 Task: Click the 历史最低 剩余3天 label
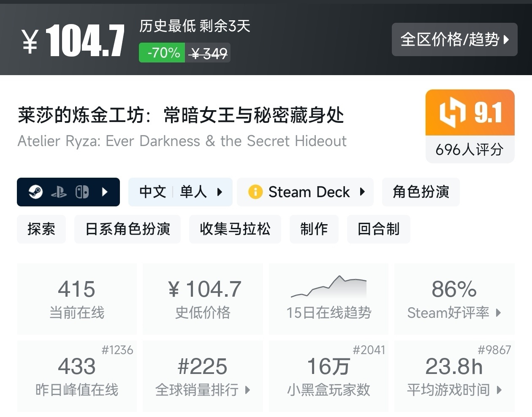tap(195, 26)
